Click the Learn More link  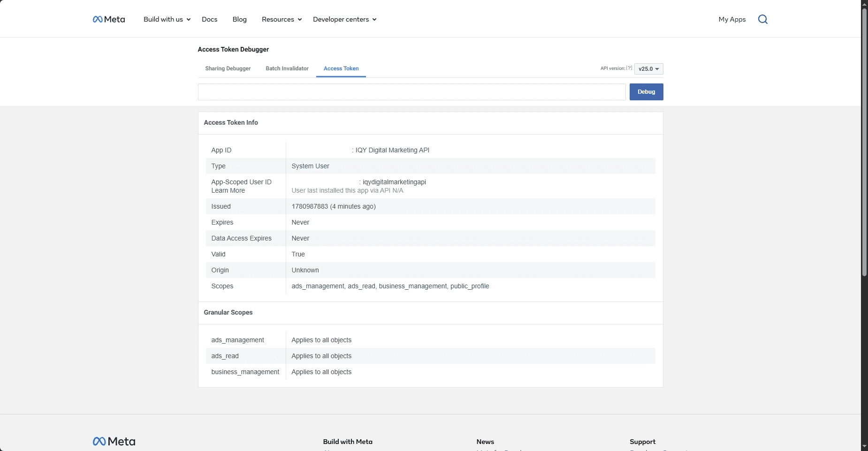tap(228, 190)
